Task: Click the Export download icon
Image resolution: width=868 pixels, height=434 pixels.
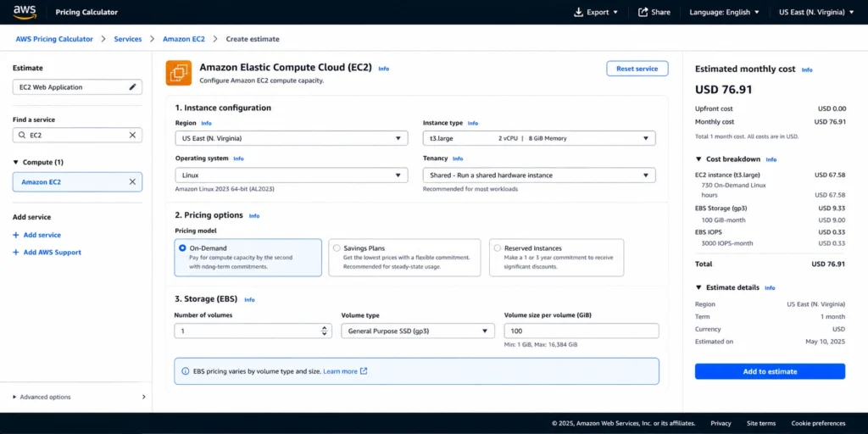Action: tap(578, 12)
